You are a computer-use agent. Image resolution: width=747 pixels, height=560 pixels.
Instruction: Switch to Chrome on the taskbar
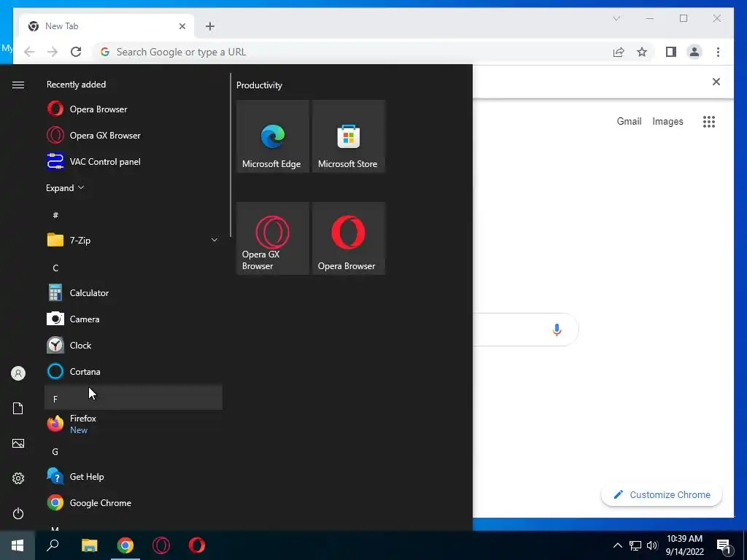point(125,545)
